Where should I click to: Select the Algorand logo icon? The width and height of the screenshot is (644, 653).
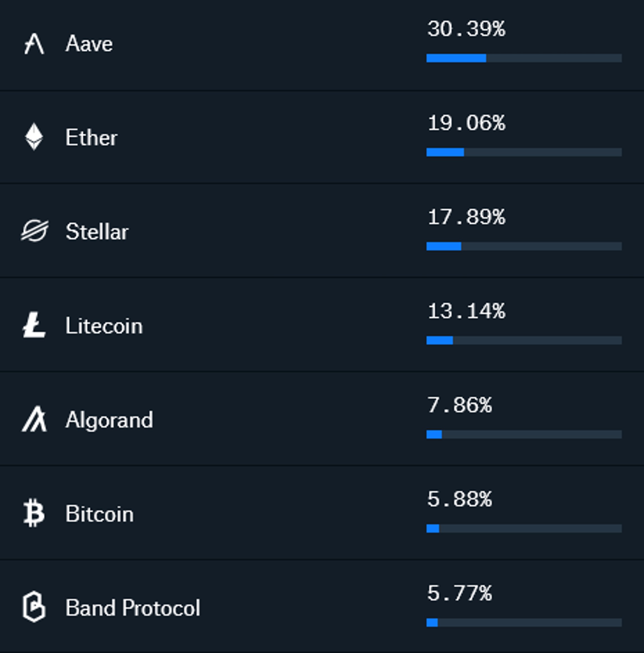point(34,419)
